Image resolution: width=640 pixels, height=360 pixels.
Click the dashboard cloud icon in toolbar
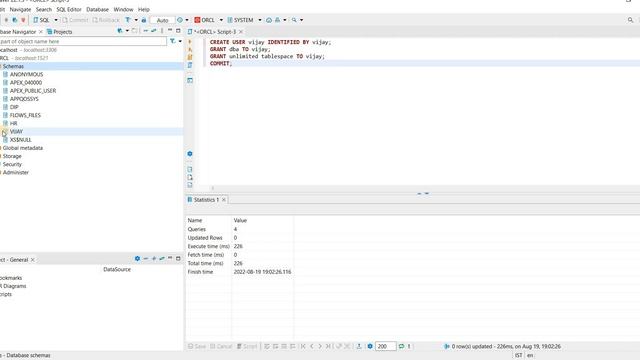coord(269,20)
